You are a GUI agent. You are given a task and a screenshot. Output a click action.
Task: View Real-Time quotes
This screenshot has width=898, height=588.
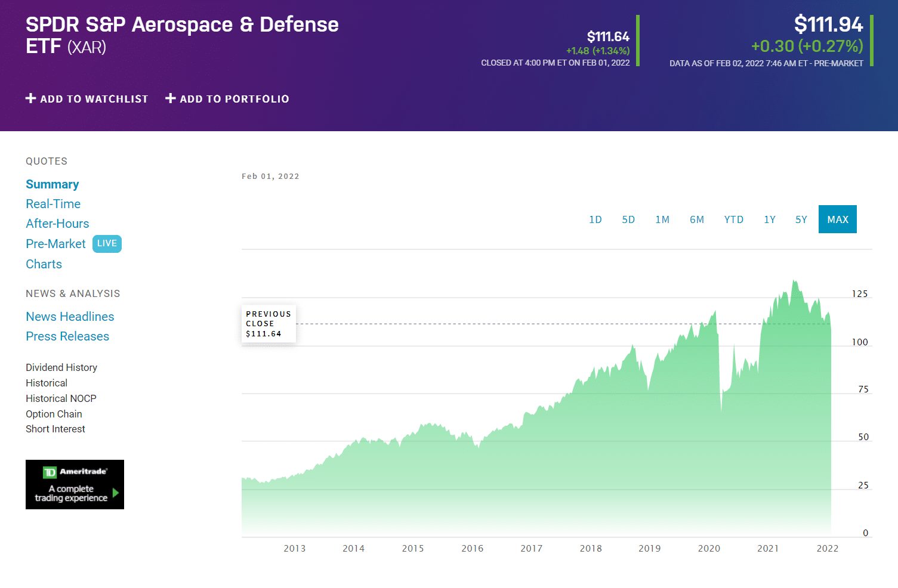coord(53,203)
